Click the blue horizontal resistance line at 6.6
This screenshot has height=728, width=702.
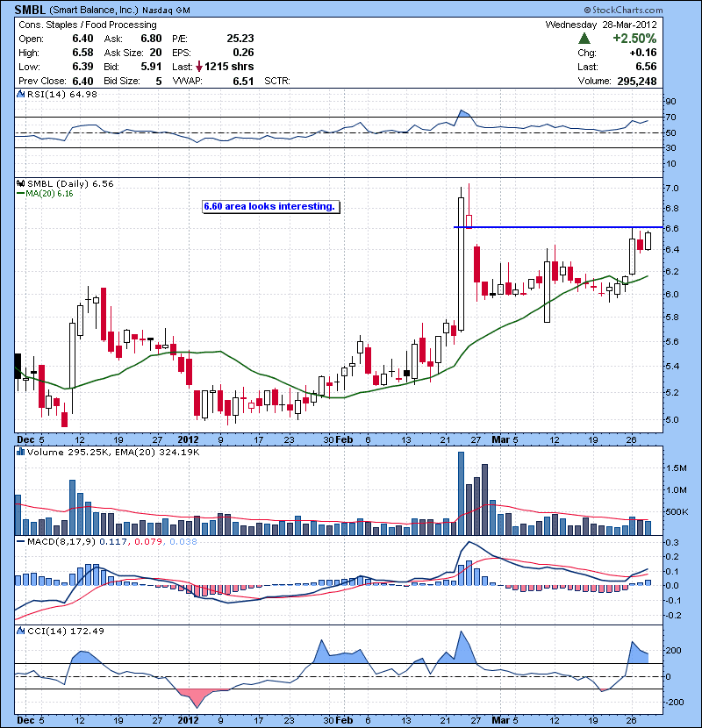click(557, 227)
